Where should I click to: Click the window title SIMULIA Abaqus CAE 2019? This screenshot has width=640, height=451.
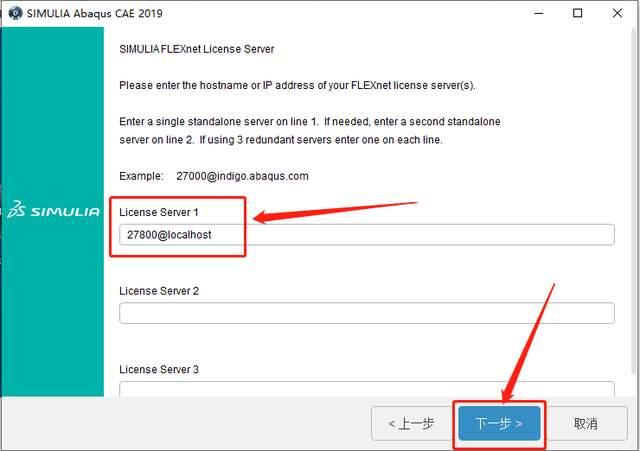point(95,13)
